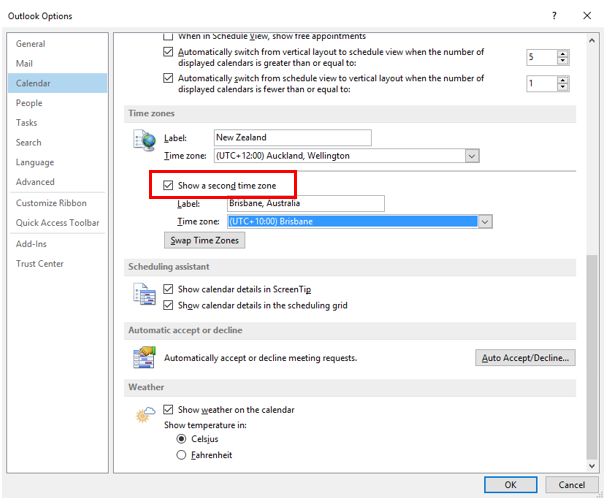This screenshot has height=498, width=609.
Task: Disable Show weather on the calendar
Action: (168, 409)
